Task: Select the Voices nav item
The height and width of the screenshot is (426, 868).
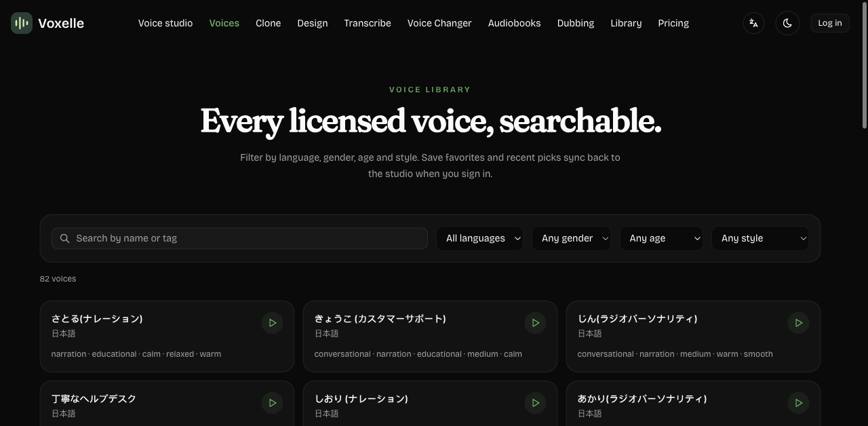Action: pyautogui.click(x=224, y=23)
